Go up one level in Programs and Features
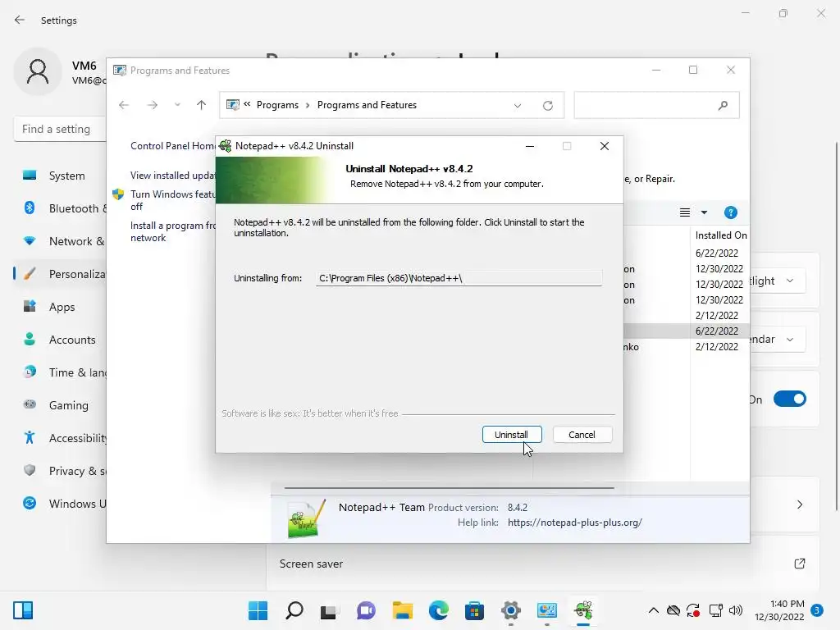Image resolution: width=840 pixels, height=630 pixels. (202, 105)
